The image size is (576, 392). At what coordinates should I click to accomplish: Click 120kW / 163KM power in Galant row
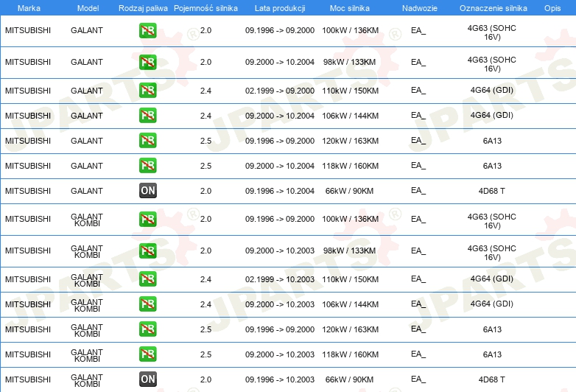point(350,141)
